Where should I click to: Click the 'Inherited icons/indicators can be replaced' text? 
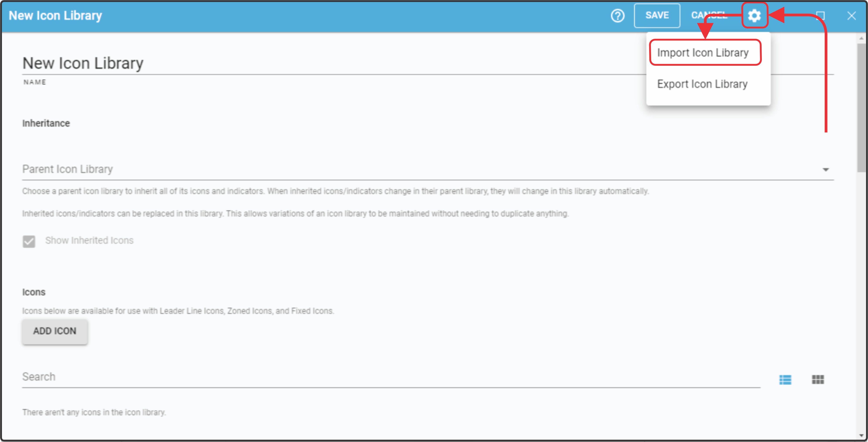[x=295, y=214]
